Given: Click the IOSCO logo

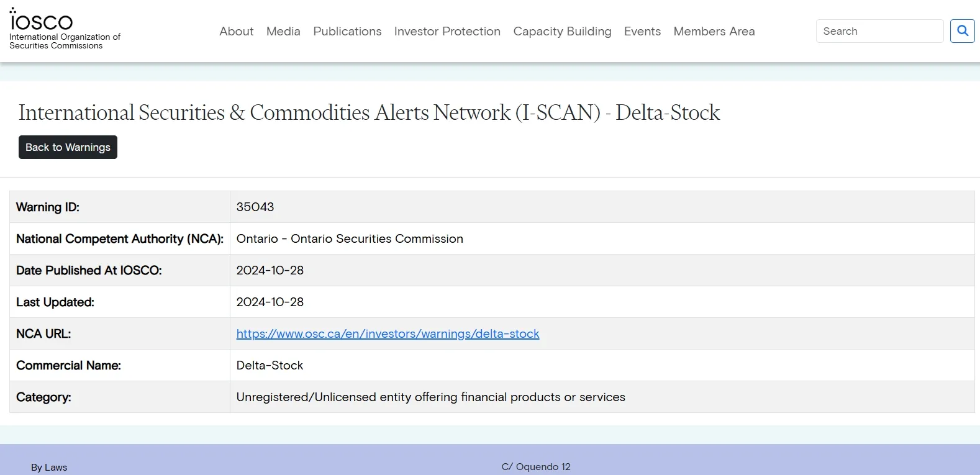Looking at the screenshot, I should pos(65,29).
